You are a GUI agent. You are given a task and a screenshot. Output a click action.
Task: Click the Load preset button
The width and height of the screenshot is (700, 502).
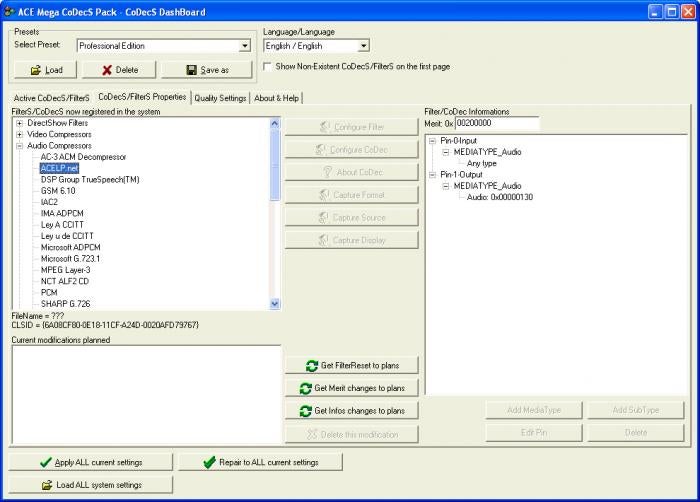[x=46, y=70]
